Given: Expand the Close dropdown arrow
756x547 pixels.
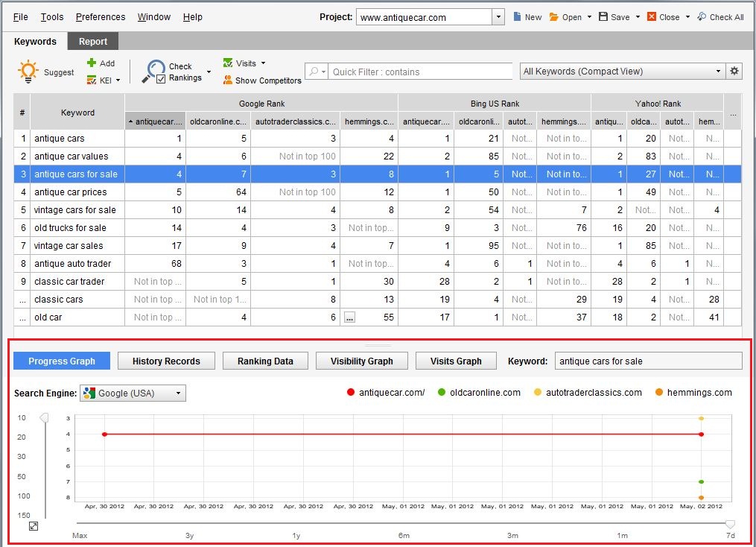Looking at the screenshot, I should pyautogui.click(x=687, y=17).
